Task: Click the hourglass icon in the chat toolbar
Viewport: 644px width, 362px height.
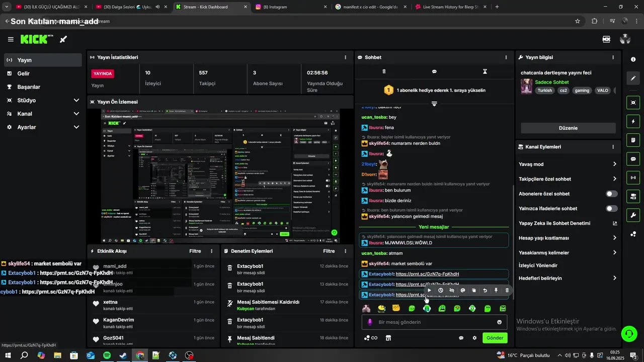Action: pyautogui.click(x=485, y=71)
